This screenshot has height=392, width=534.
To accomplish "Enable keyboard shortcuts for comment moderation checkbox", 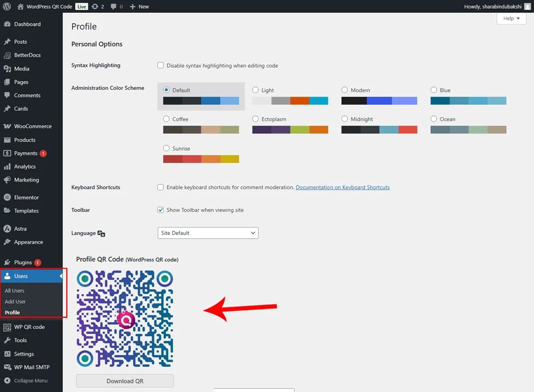I will [160, 187].
